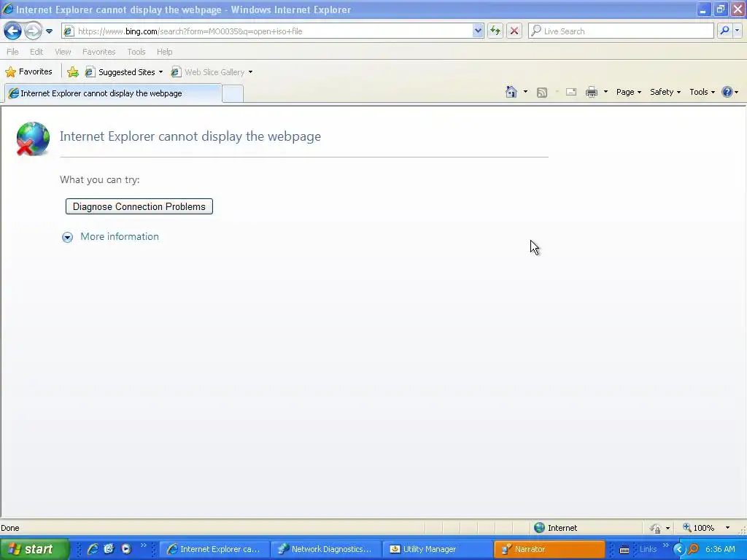Expand the Links toolbar chevron in taskbar
This screenshot has width=747, height=560.
(x=665, y=545)
